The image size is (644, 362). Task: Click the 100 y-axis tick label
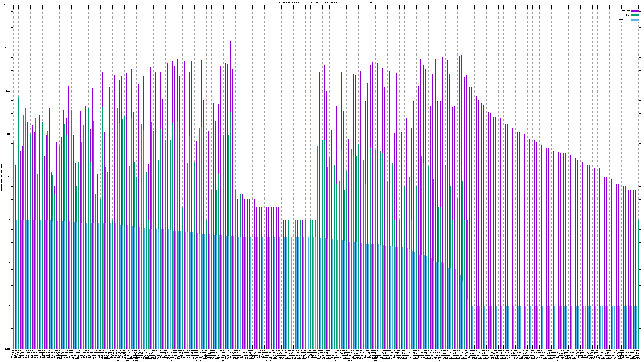8,134
